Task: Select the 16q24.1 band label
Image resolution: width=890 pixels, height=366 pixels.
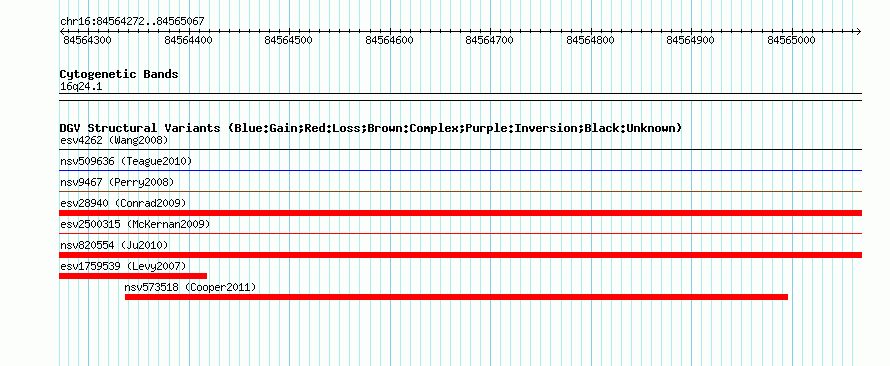Action: click(81, 86)
